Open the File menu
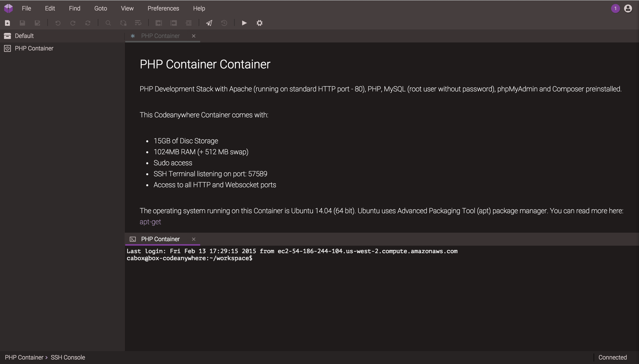Image resolution: width=639 pixels, height=364 pixels. coord(26,8)
